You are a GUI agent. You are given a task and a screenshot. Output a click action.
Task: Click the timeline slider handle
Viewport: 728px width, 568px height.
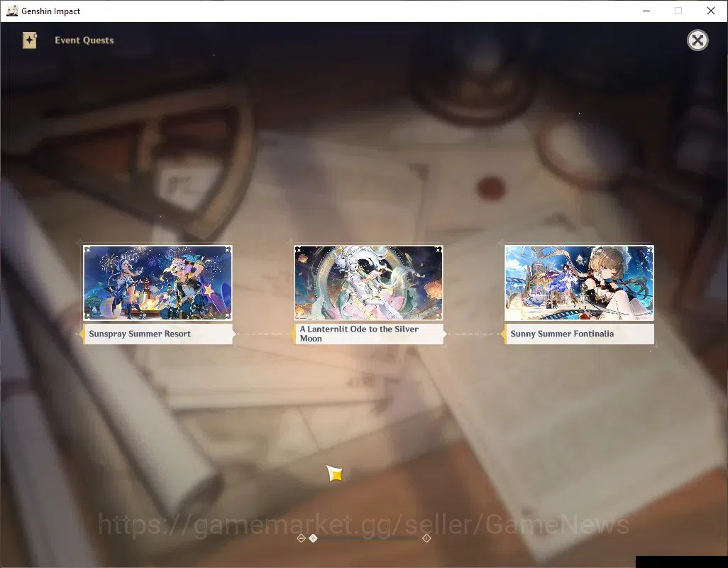314,538
